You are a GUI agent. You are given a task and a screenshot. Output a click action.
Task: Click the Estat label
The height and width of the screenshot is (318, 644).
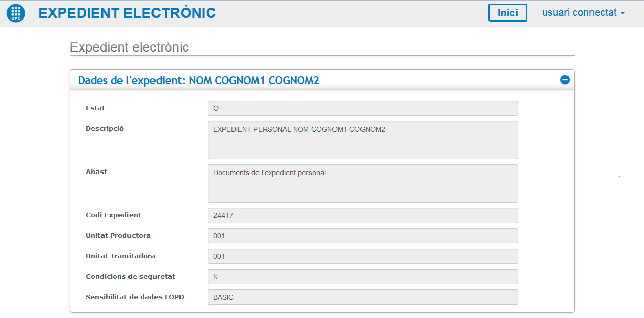95,108
